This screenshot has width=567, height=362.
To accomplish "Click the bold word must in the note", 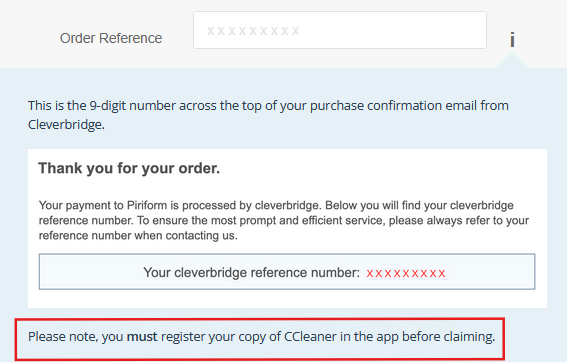I will 142,337.
